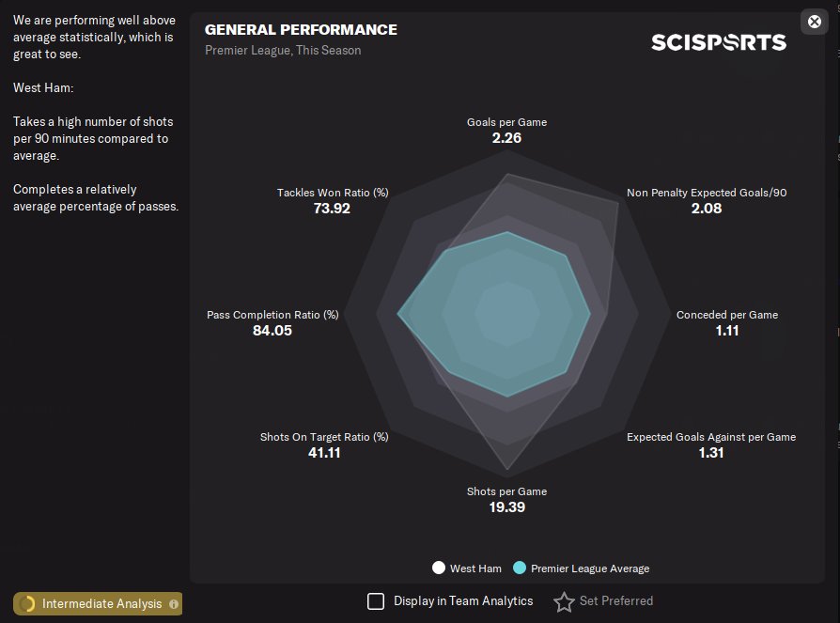Select the Conceded per Game stat
Image resolution: width=840 pixels, height=623 pixels.
(727, 322)
